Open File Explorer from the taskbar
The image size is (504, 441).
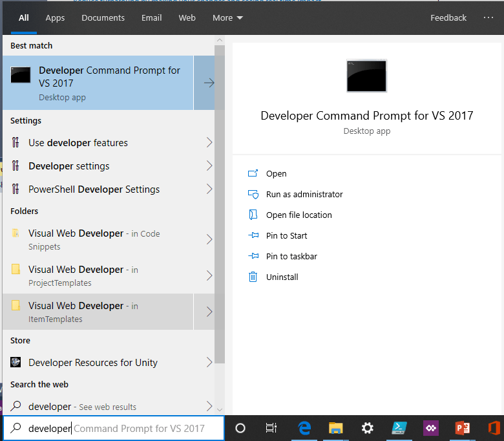point(335,428)
